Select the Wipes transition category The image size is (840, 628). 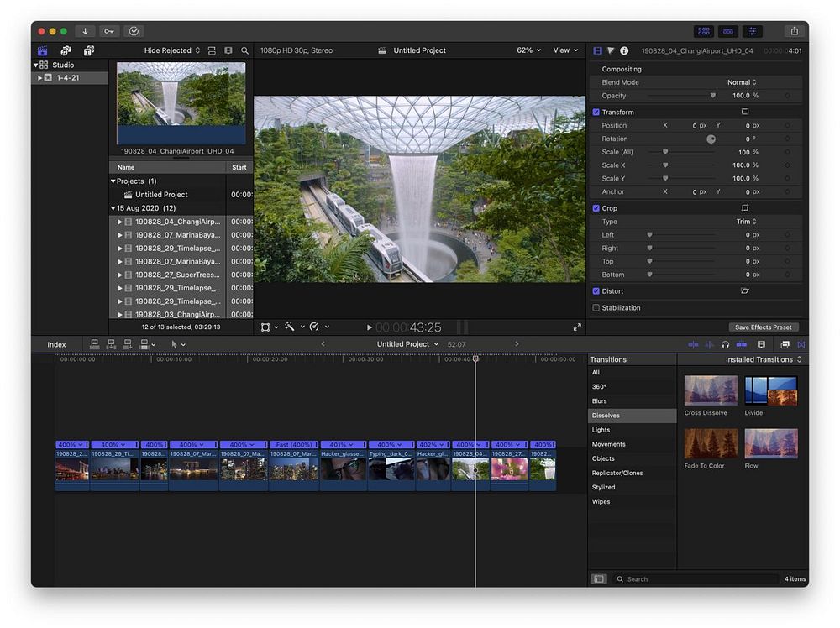coord(601,501)
